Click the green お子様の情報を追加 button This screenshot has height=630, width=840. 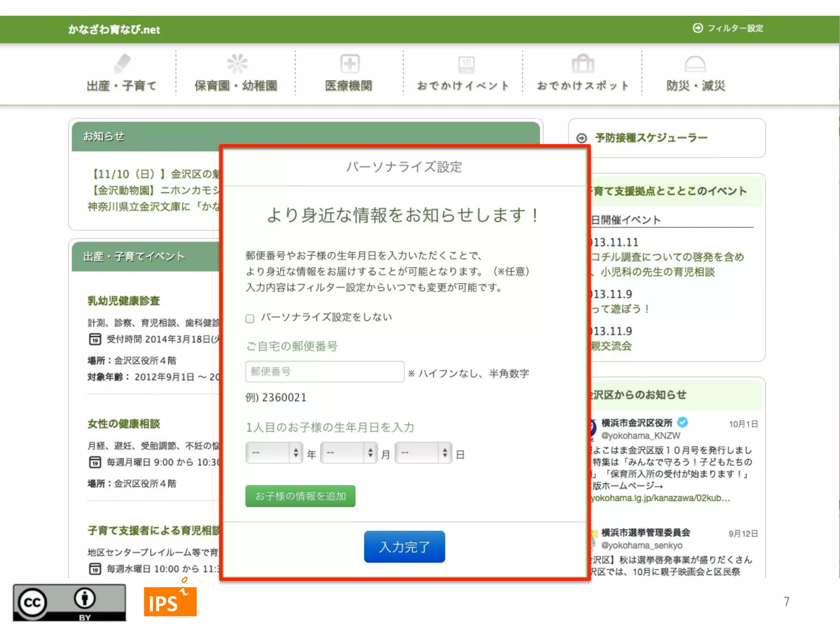(300, 496)
